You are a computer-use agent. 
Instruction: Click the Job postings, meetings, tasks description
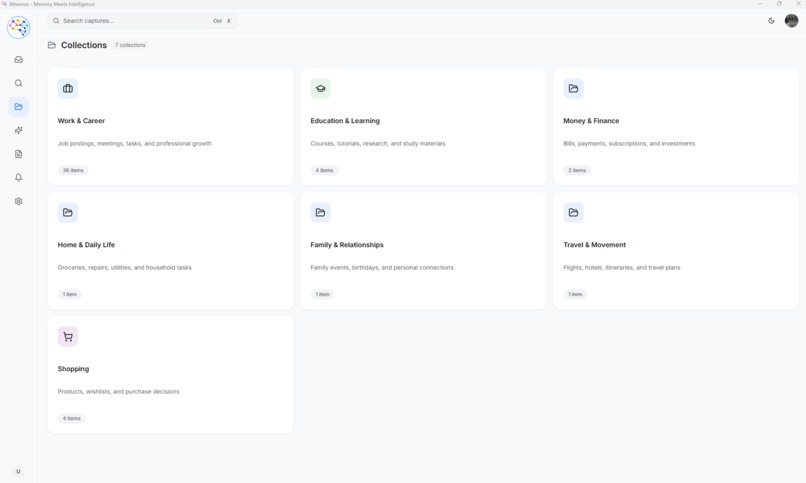click(x=135, y=144)
